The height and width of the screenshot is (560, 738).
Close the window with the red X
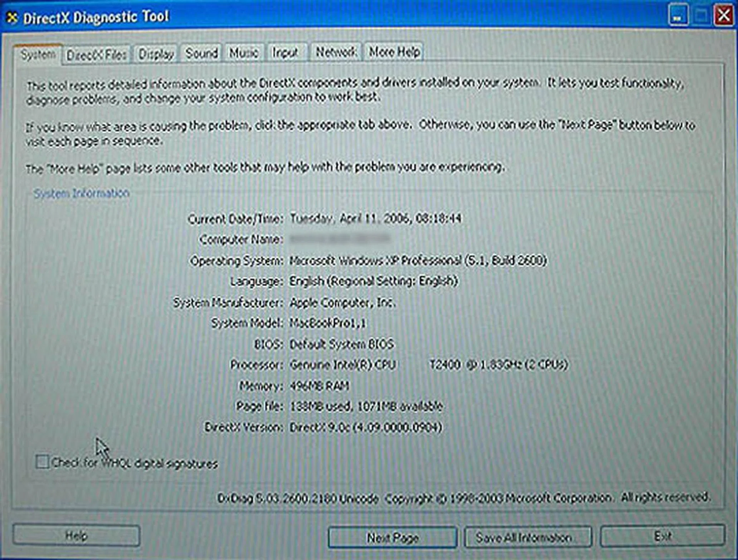tap(724, 15)
